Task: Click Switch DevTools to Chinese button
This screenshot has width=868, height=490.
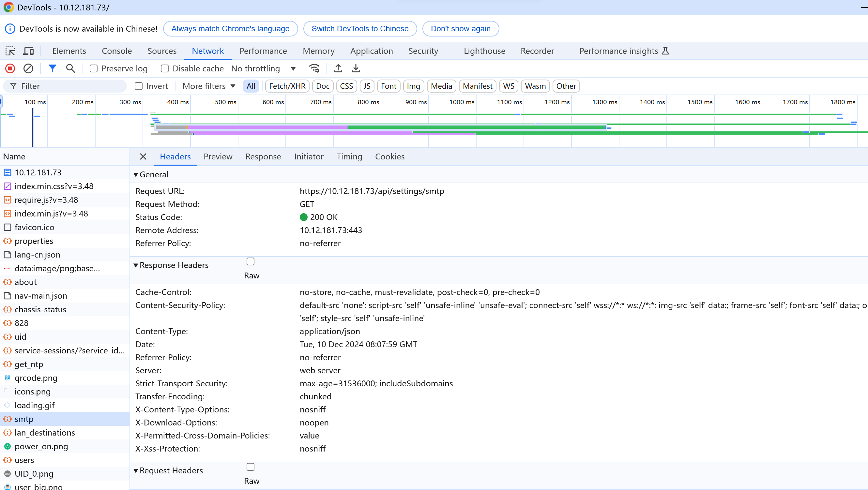Action: click(x=360, y=29)
